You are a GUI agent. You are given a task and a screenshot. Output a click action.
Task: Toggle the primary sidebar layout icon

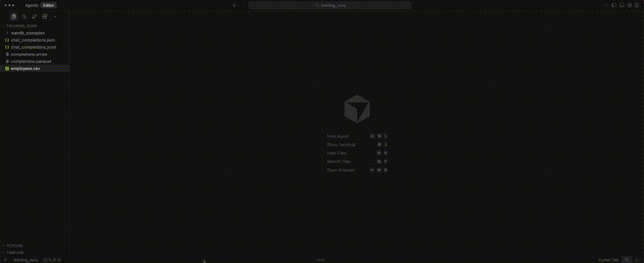614,5
